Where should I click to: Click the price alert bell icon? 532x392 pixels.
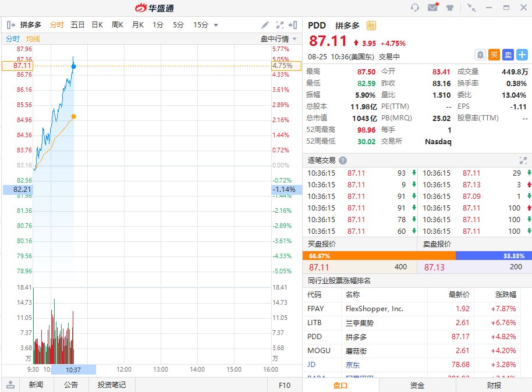pos(480,55)
